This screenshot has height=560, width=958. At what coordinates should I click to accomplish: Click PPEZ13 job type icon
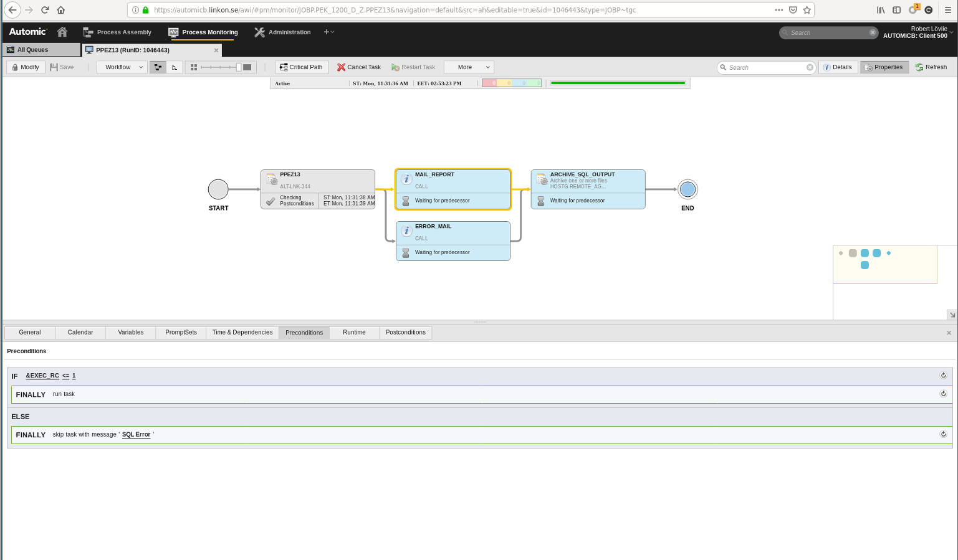click(272, 180)
